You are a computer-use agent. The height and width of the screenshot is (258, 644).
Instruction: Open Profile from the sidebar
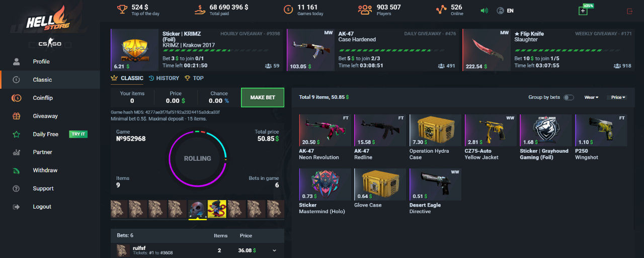pos(41,61)
